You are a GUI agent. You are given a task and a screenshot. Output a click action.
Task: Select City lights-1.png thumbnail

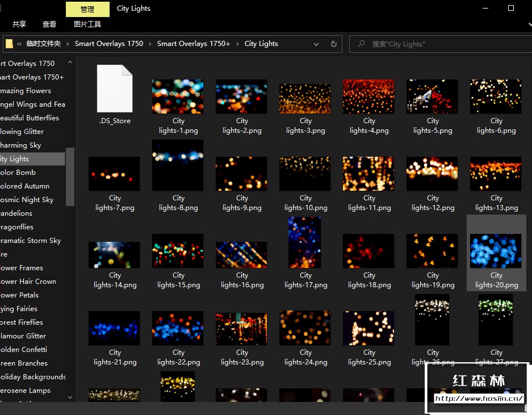[x=178, y=97]
